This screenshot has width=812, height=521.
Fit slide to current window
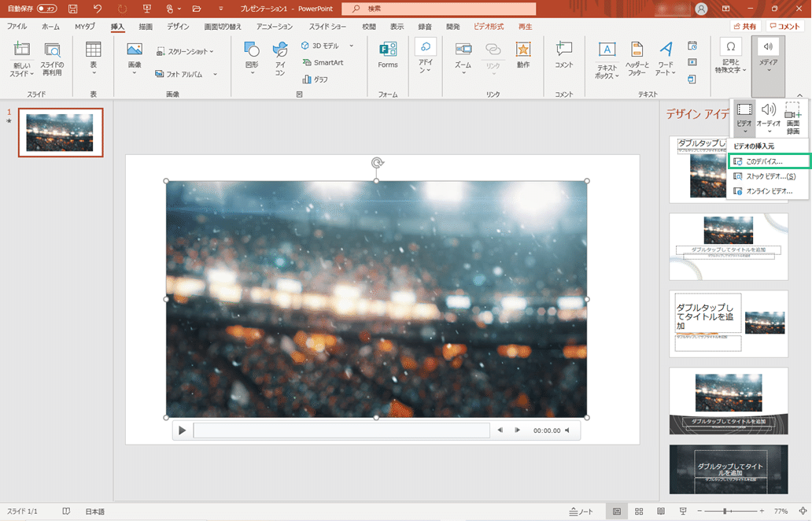pyautogui.click(x=803, y=511)
